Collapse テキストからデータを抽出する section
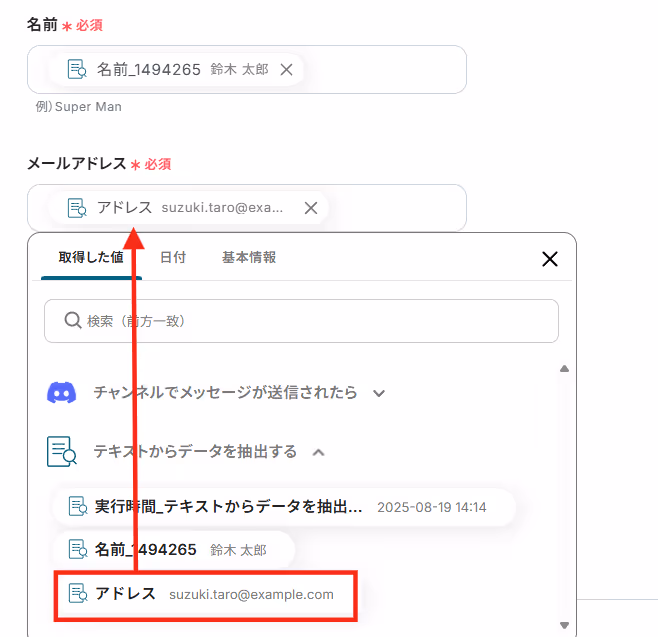This screenshot has width=658, height=637. pyautogui.click(x=319, y=452)
